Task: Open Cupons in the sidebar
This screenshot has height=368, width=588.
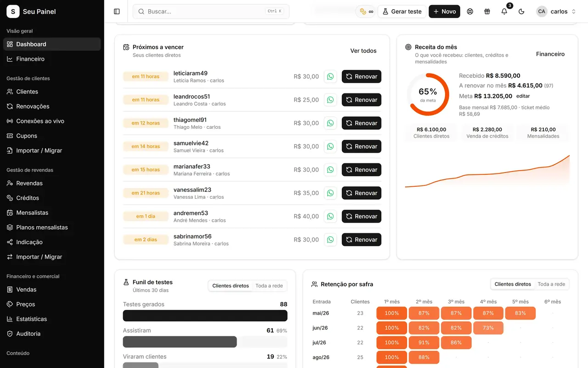Action: point(52,136)
